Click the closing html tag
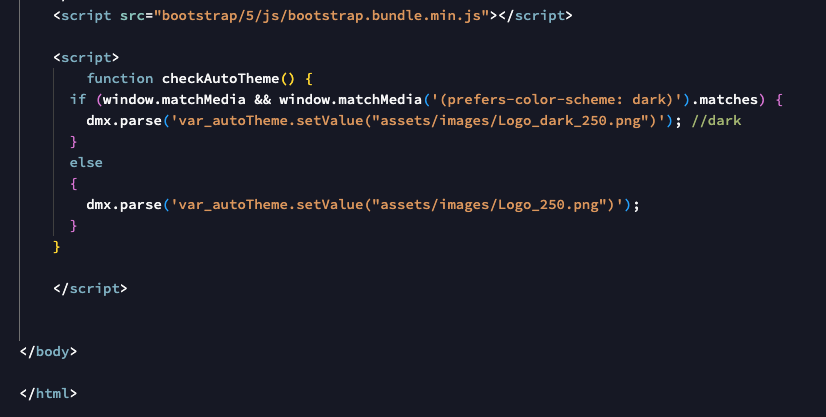 pyautogui.click(x=48, y=394)
